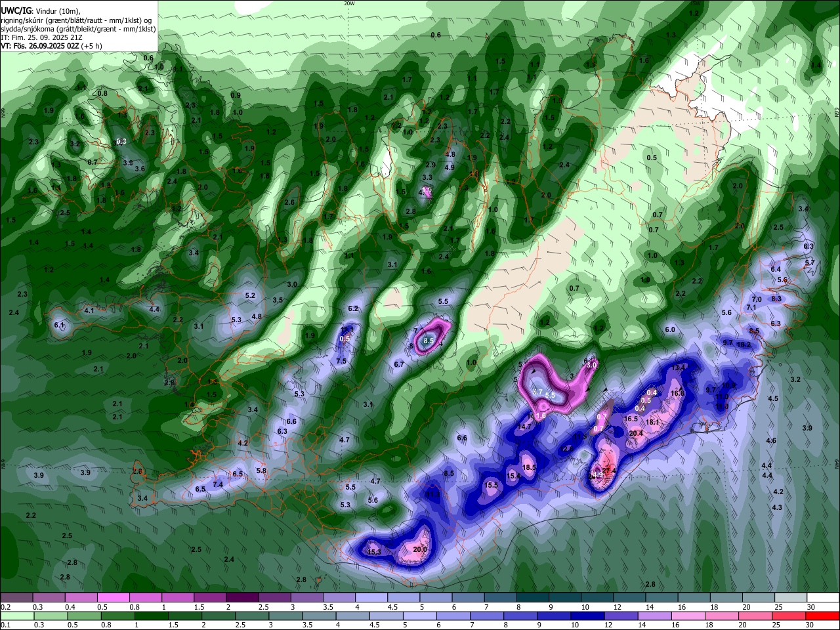The image size is (840, 630).
Task: Choose the light violet swatch between 14 and 16 lower legend
Action: (656, 616)
